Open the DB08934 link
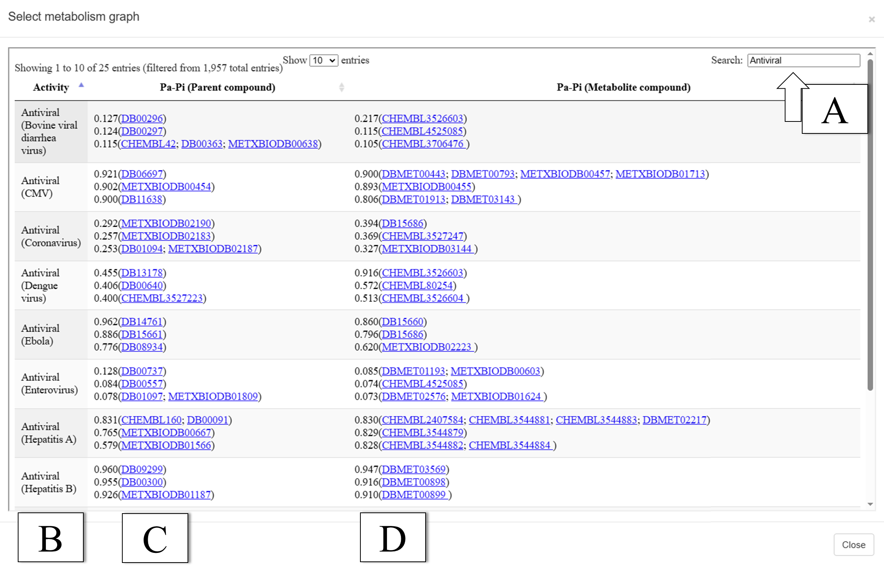This screenshot has width=884, height=588. coord(142,347)
